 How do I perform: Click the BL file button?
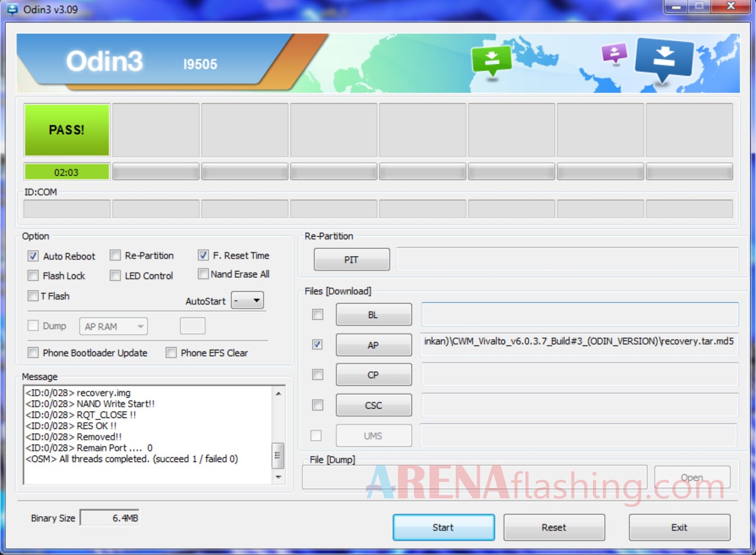pos(374,315)
